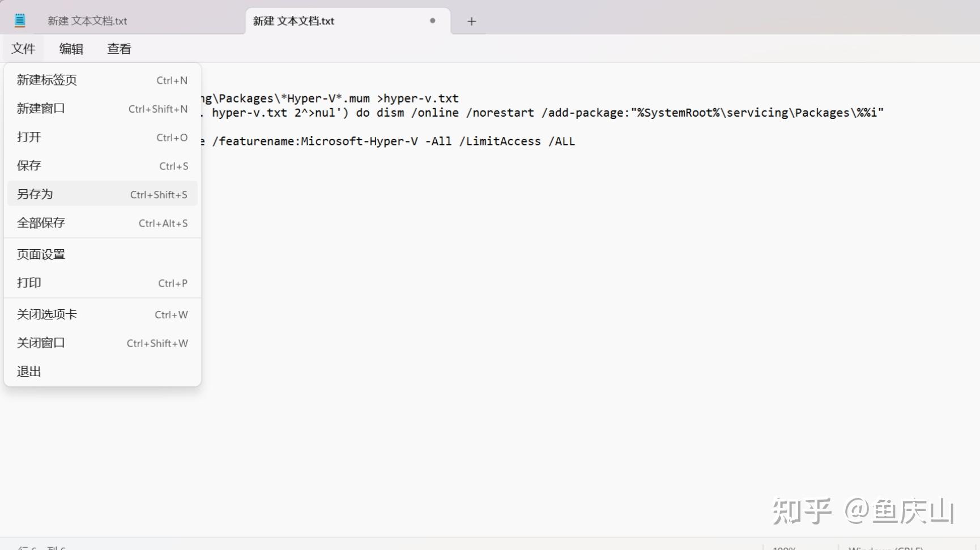
Task: Open 页面设置 page setup
Action: (103, 254)
